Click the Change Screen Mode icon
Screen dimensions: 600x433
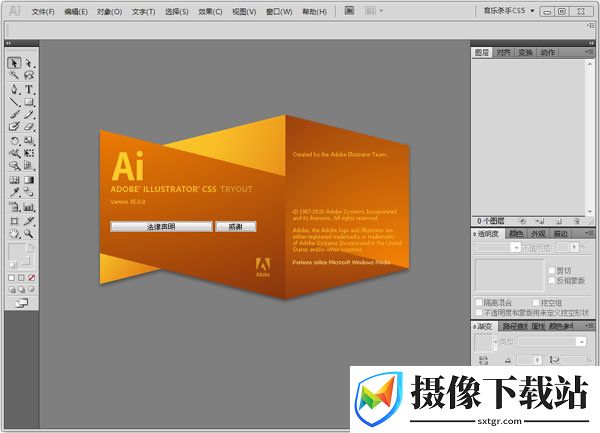(21, 303)
